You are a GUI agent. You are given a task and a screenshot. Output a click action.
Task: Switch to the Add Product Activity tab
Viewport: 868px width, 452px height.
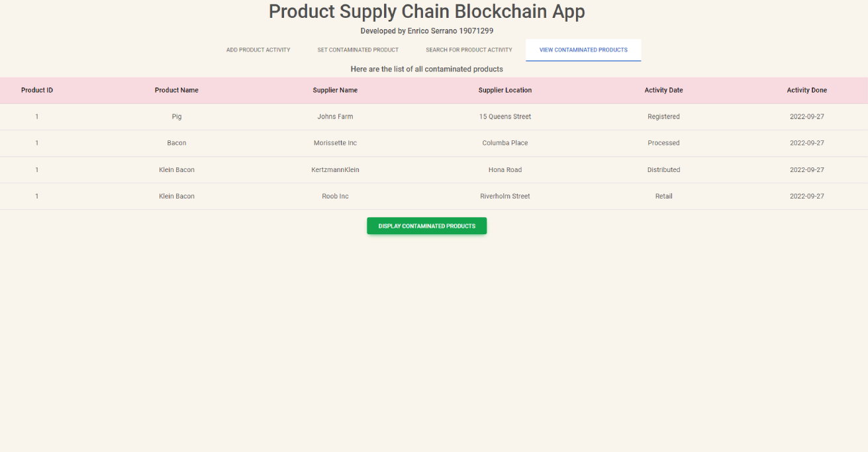(258, 50)
